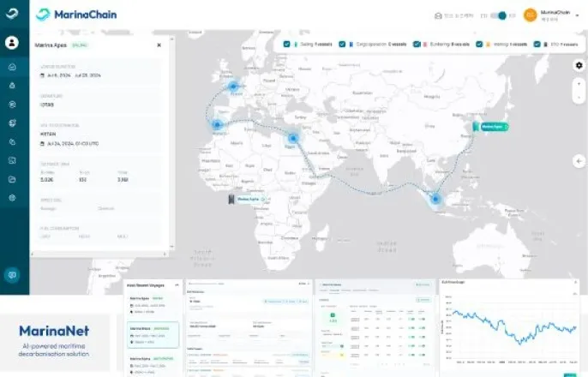
Task: Open the MarinaChain account dropdown arrow
Action: (x=578, y=15)
